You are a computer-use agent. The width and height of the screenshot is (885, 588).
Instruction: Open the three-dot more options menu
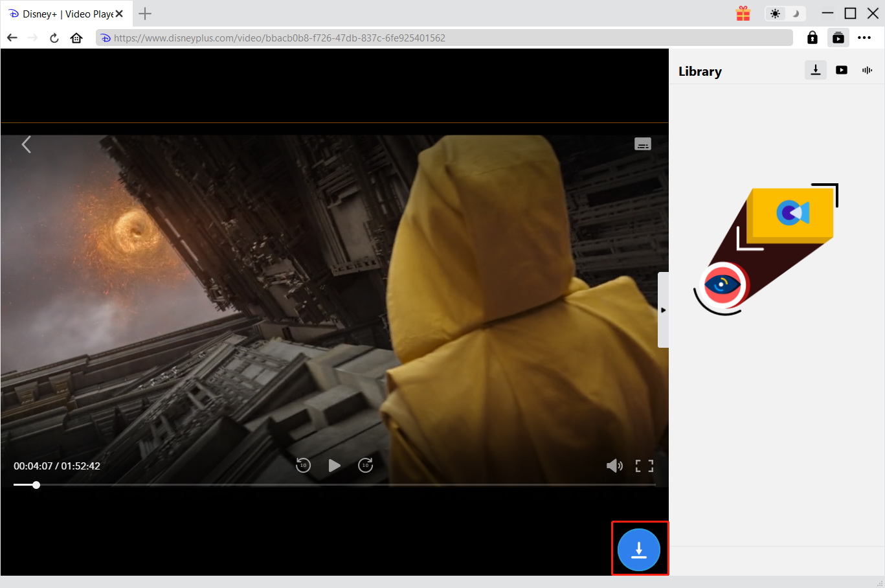864,38
